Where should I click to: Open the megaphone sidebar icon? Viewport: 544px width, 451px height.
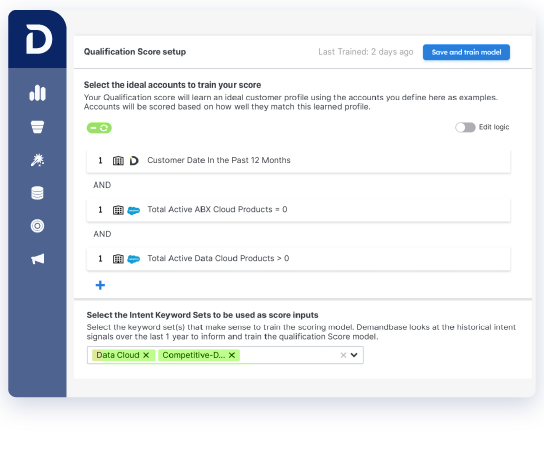click(37, 259)
